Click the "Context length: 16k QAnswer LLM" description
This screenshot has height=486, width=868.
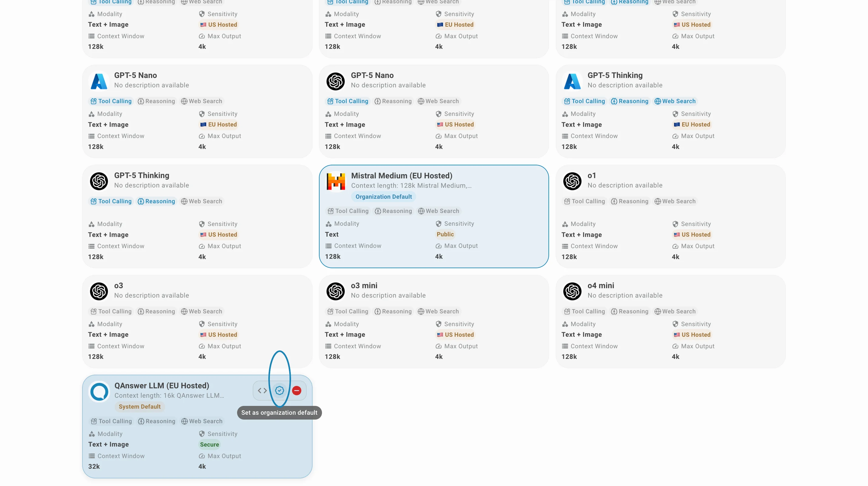click(x=169, y=396)
